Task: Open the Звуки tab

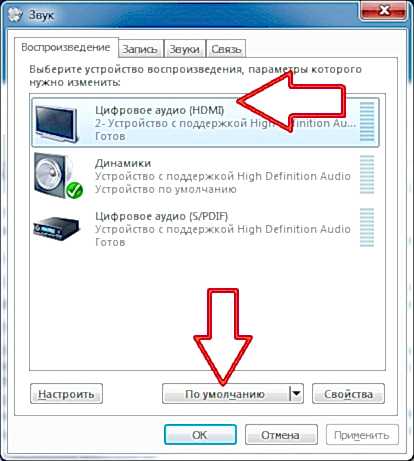Action: click(x=185, y=49)
